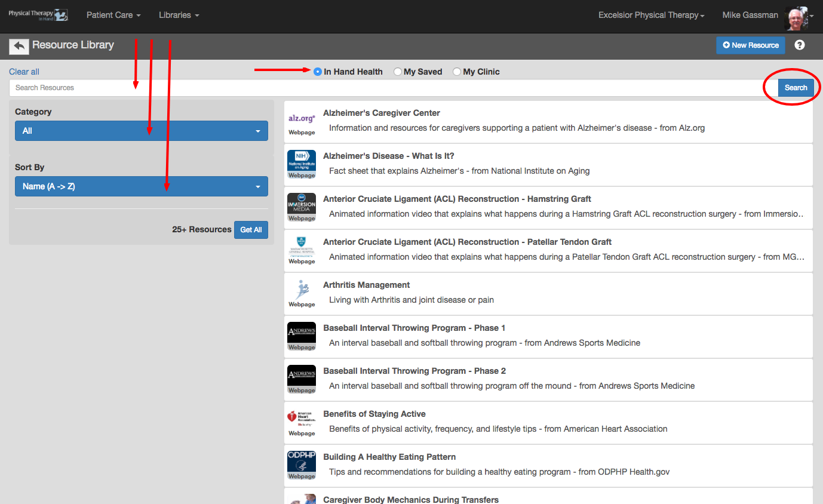Click the ODPHP logo for Healthy Eating Pattern
This screenshot has height=504, width=823.
click(x=302, y=462)
